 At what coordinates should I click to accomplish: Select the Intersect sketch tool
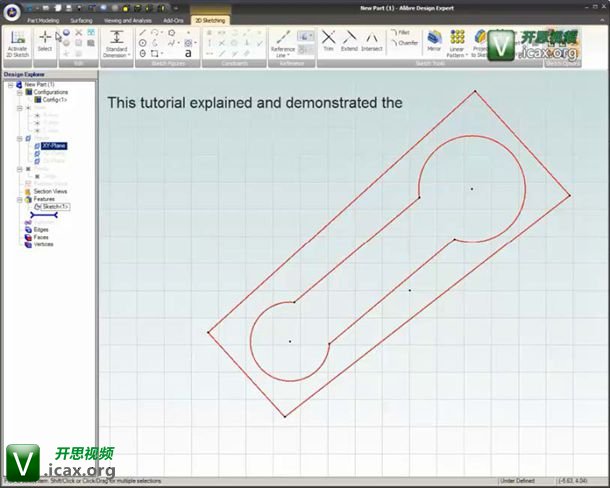(372, 41)
